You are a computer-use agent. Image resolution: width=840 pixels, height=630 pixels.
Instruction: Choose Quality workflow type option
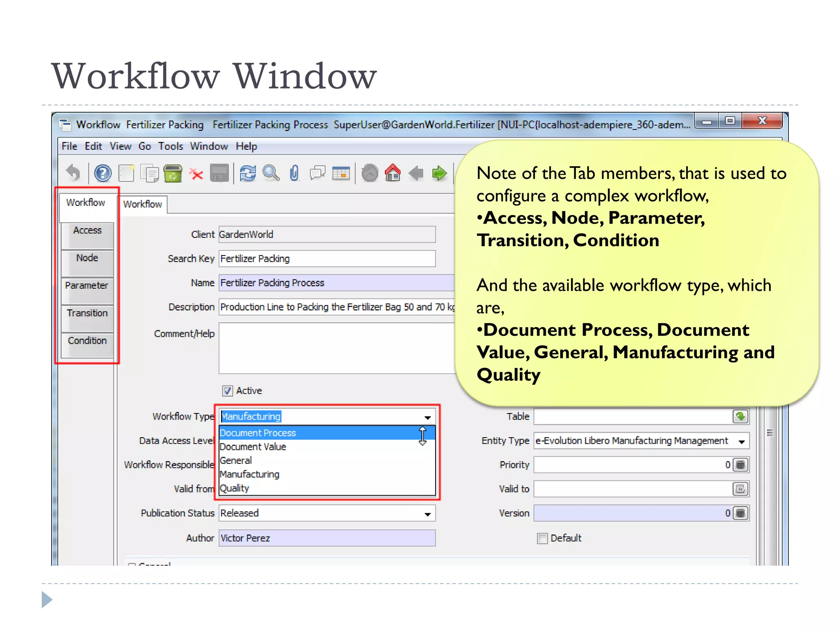326,488
